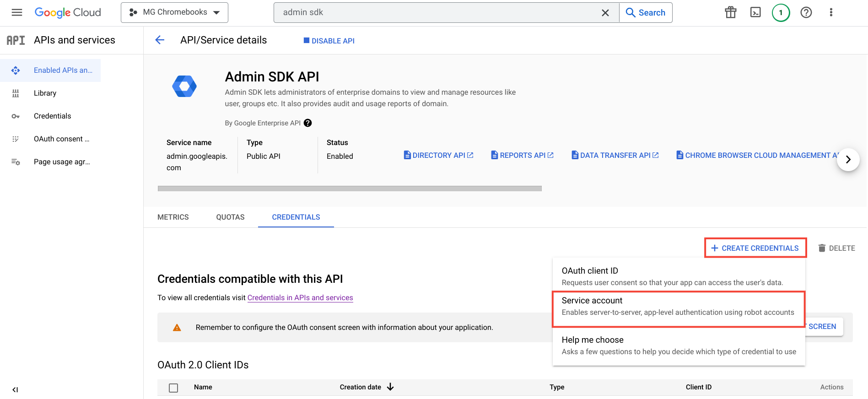This screenshot has width=868, height=399.
Task: Open DATA TRANSFER API documentation link
Action: pos(615,156)
